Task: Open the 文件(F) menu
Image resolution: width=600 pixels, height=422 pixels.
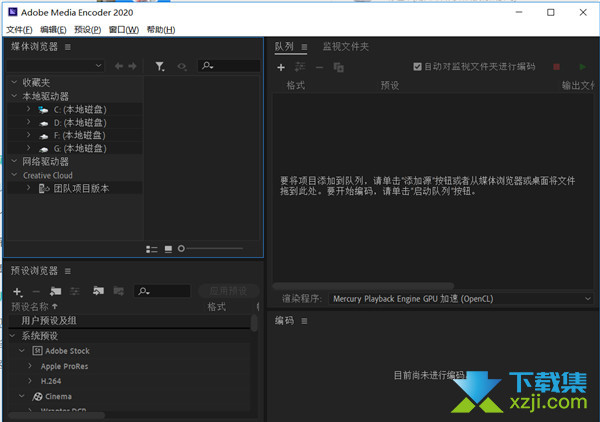Action: point(19,29)
